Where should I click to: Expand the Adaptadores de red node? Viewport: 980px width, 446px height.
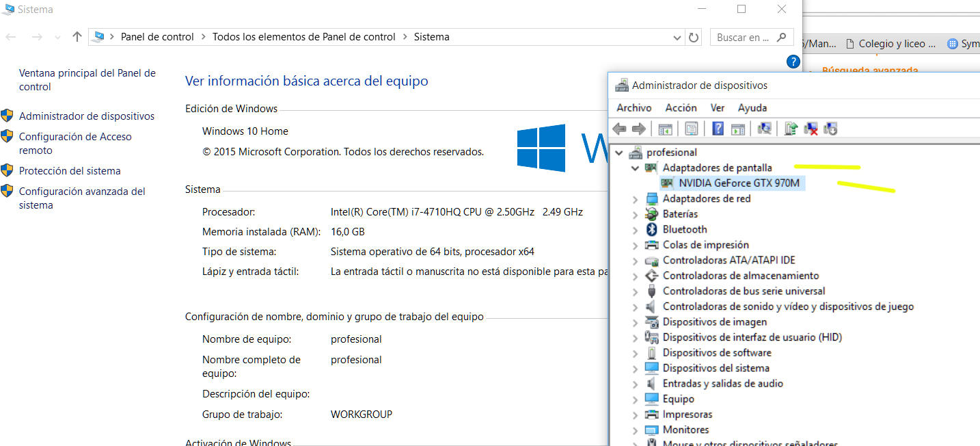(x=636, y=199)
